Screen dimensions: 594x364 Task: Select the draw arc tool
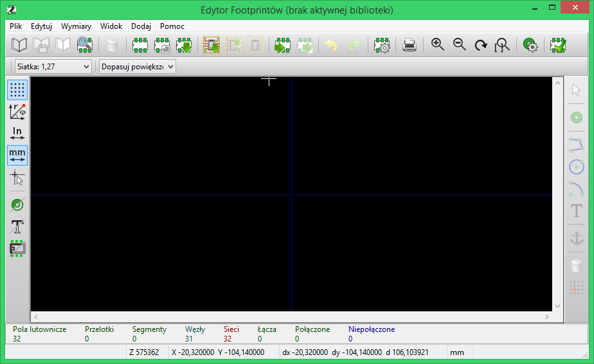pos(577,189)
